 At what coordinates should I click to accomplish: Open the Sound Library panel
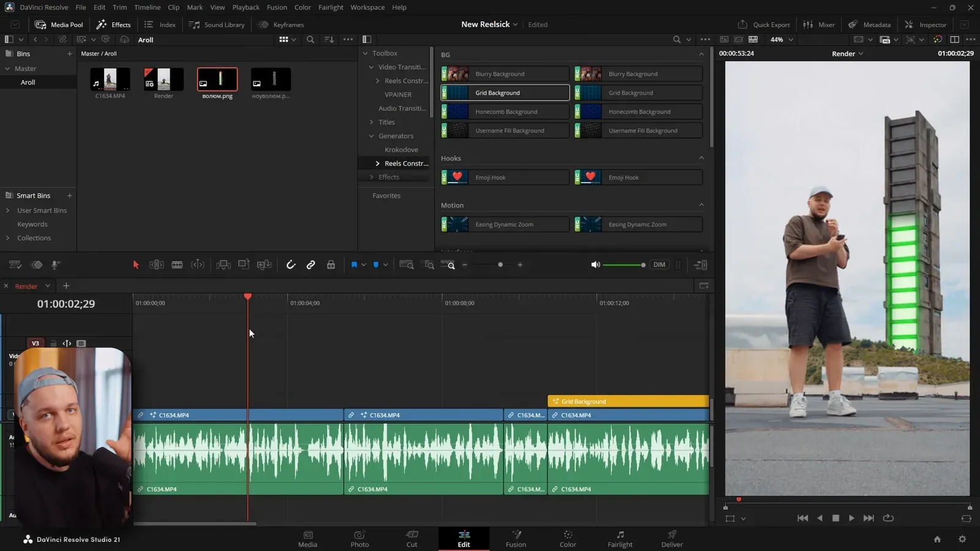pyautogui.click(x=217, y=24)
